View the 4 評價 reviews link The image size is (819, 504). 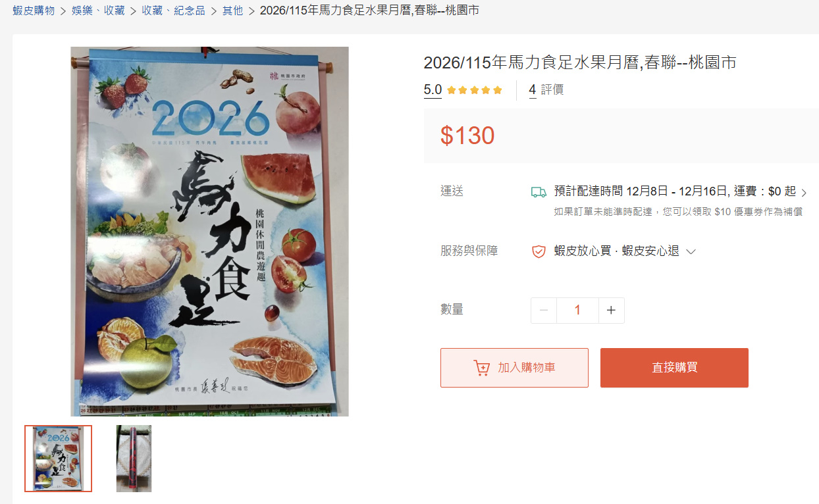point(546,89)
